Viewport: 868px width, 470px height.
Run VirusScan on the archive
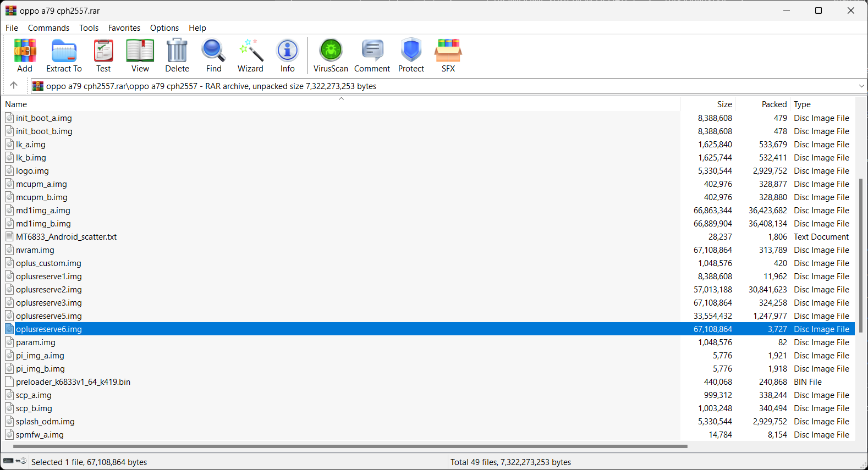331,56
